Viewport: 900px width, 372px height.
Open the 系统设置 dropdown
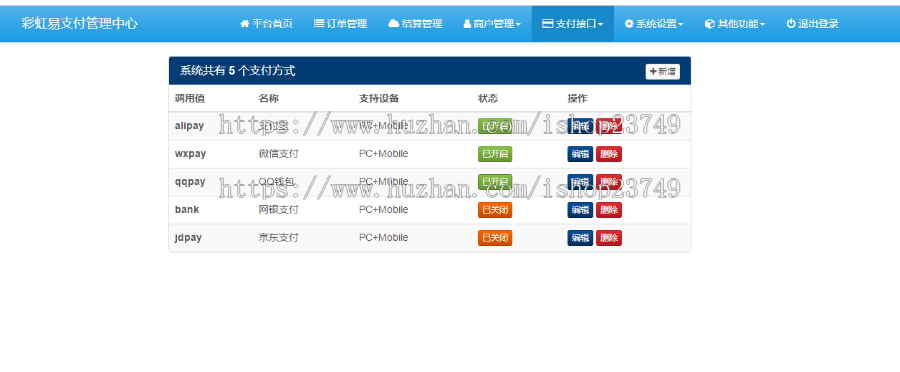pyautogui.click(x=654, y=24)
